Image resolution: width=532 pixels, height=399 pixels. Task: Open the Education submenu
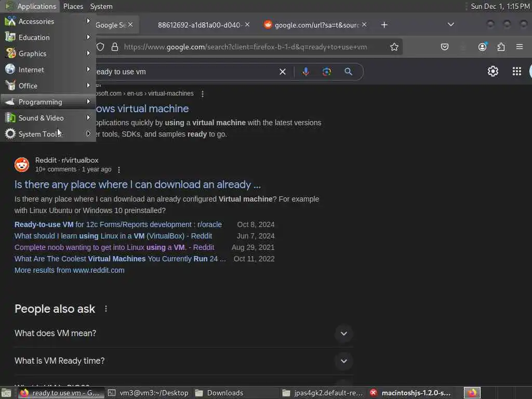tap(48, 37)
